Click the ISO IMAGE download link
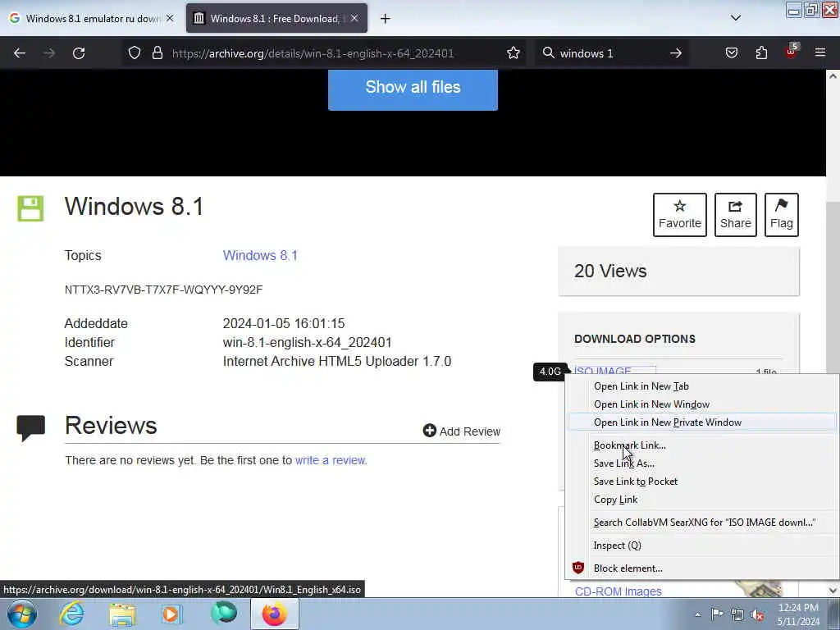Viewport: 840px width, 630px height. pos(603,371)
